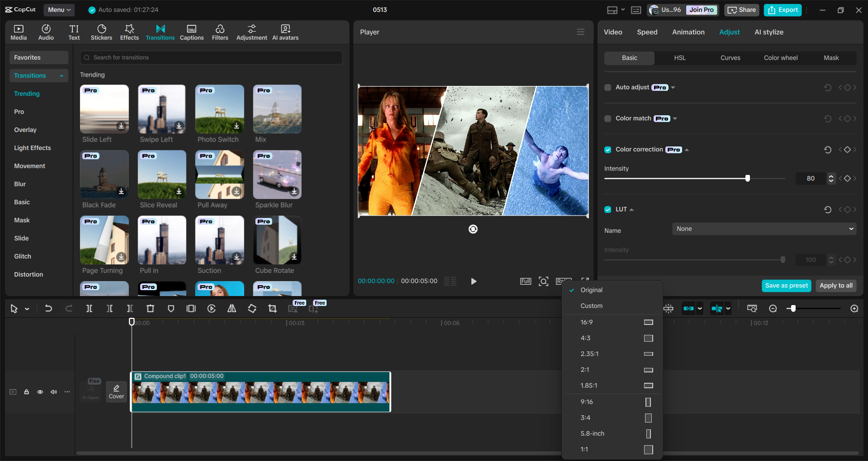
Task: Click the Export button
Action: [x=782, y=9]
